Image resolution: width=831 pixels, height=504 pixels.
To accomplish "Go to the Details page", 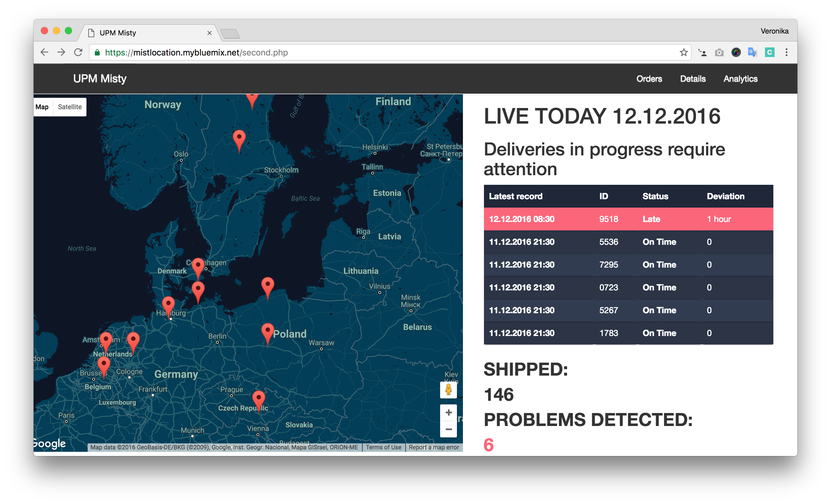I will tap(692, 79).
